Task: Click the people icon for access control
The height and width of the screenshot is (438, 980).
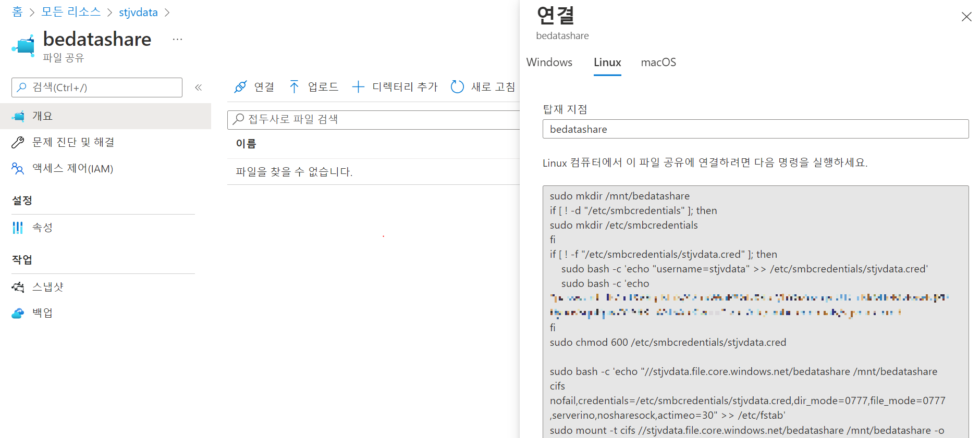Action: tap(18, 168)
